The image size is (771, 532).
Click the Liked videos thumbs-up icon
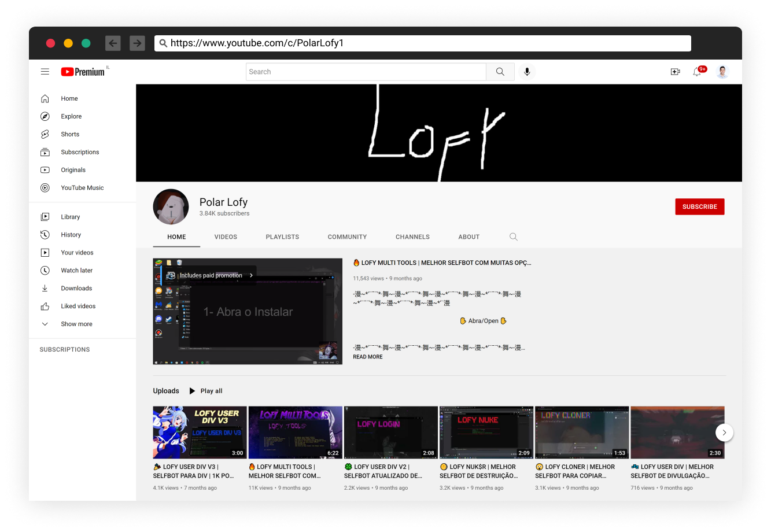45,306
